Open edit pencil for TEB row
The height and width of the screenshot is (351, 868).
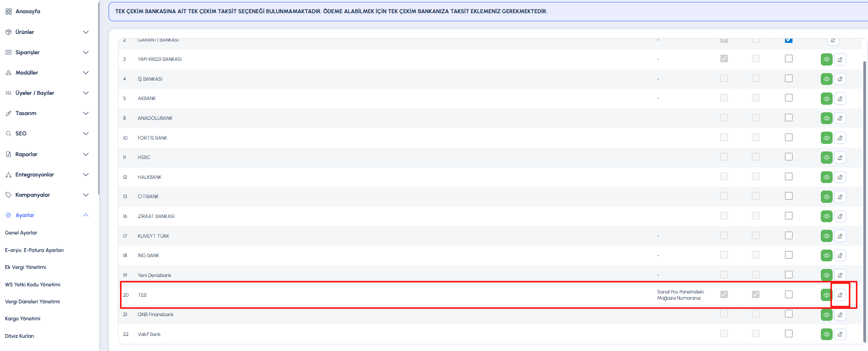(840, 295)
